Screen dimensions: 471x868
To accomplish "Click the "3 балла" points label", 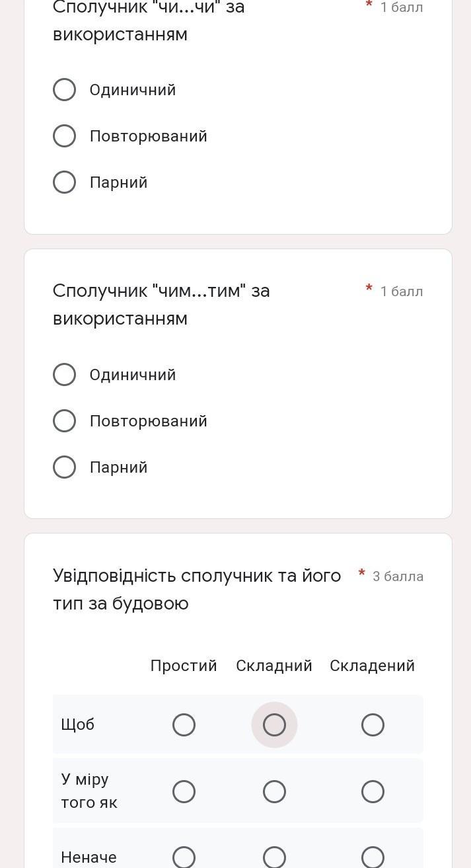I will (398, 576).
